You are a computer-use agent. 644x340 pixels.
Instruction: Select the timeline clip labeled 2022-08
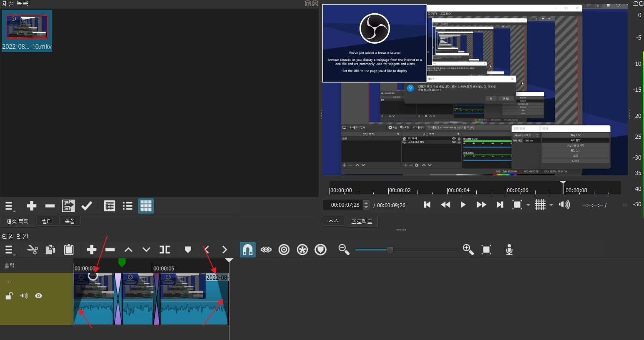click(x=194, y=299)
